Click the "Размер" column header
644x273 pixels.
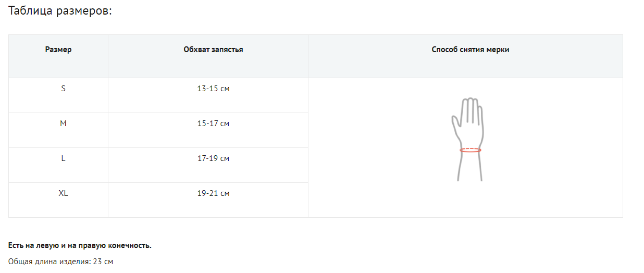(58, 50)
